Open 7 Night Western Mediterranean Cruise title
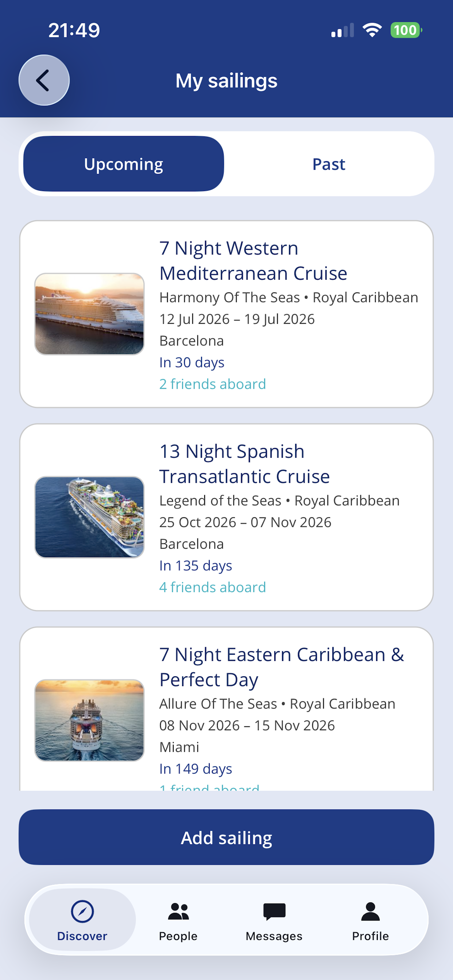 253,261
